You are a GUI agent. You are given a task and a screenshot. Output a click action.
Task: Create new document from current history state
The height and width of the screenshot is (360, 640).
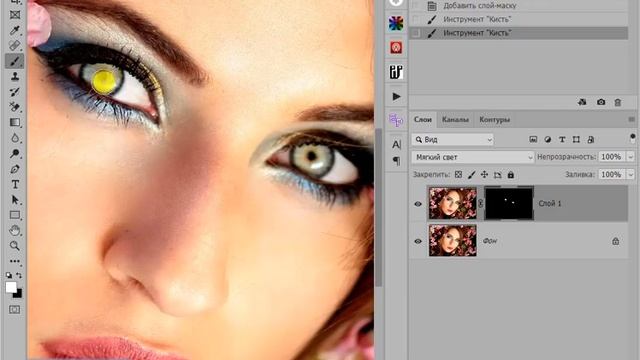coord(582,102)
